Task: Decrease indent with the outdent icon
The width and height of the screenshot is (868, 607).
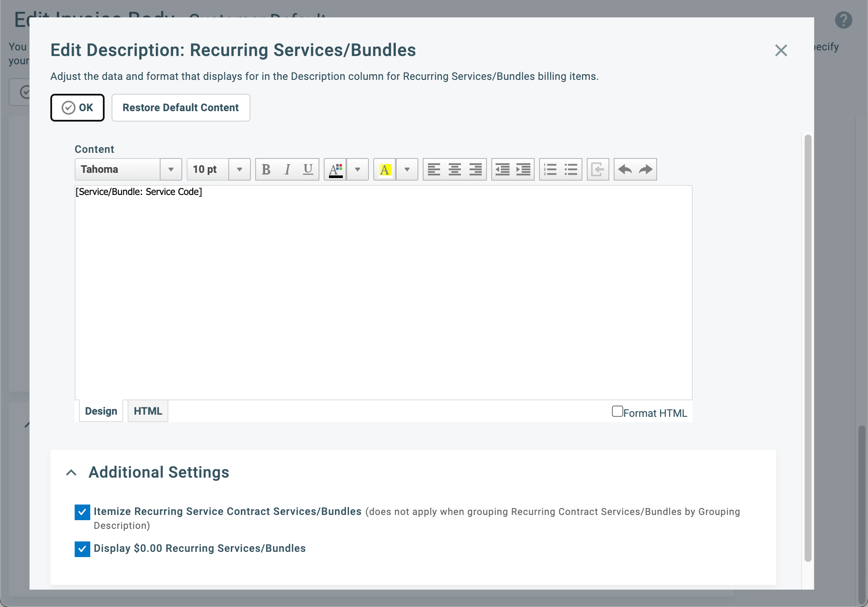Action: pyautogui.click(x=503, y=169)
